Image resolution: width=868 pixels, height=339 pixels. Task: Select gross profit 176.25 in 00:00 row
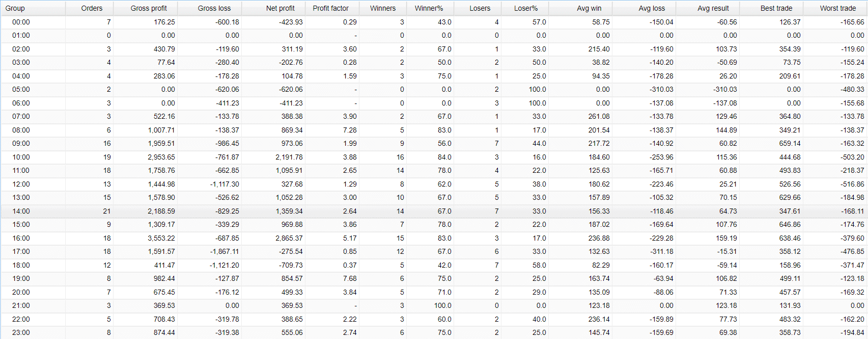click(164, 22)
